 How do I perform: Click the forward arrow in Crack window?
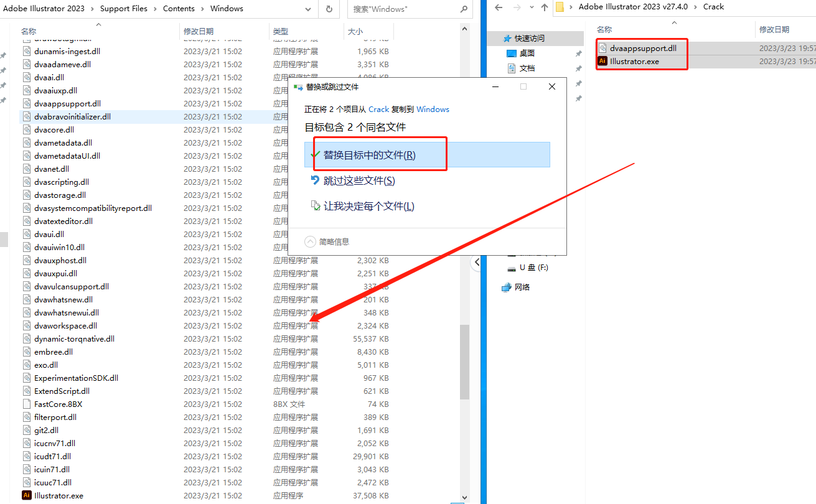click(516, 7)
